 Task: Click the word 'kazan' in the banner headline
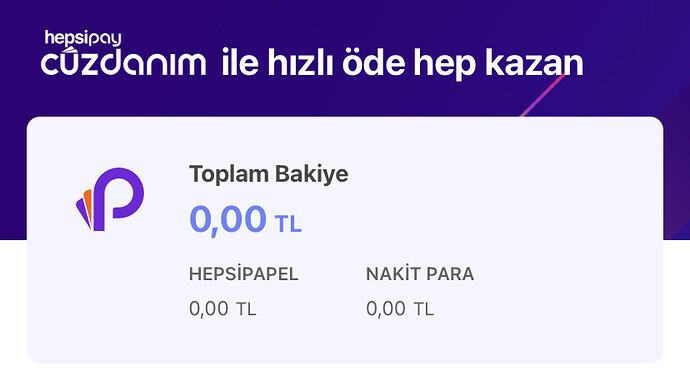click(x=534, y=63)
